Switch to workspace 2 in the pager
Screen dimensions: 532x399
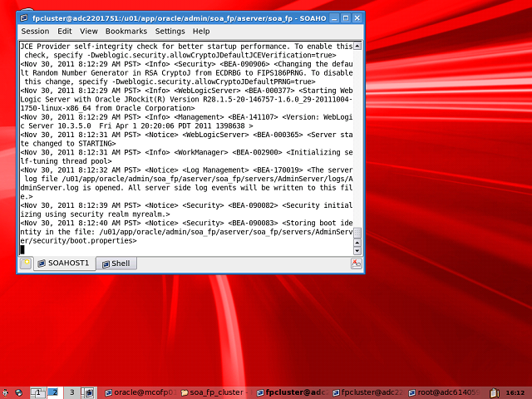coord(54,392)
